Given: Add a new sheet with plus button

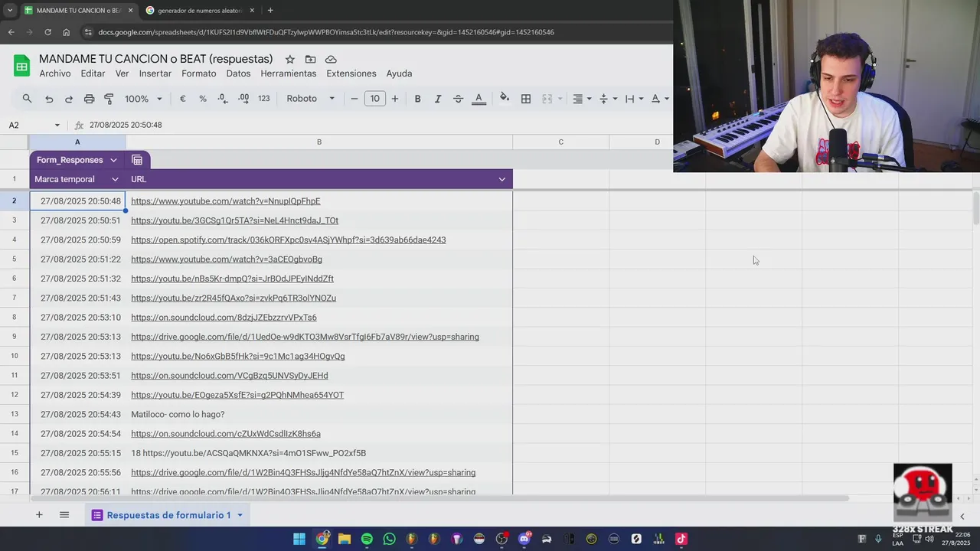Looking at the screenshot, I should [39, 515].
